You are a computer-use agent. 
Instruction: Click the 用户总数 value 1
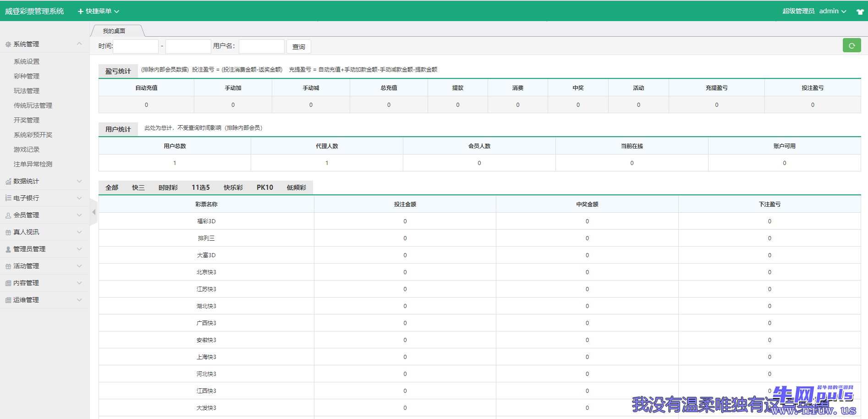(175, 163)
